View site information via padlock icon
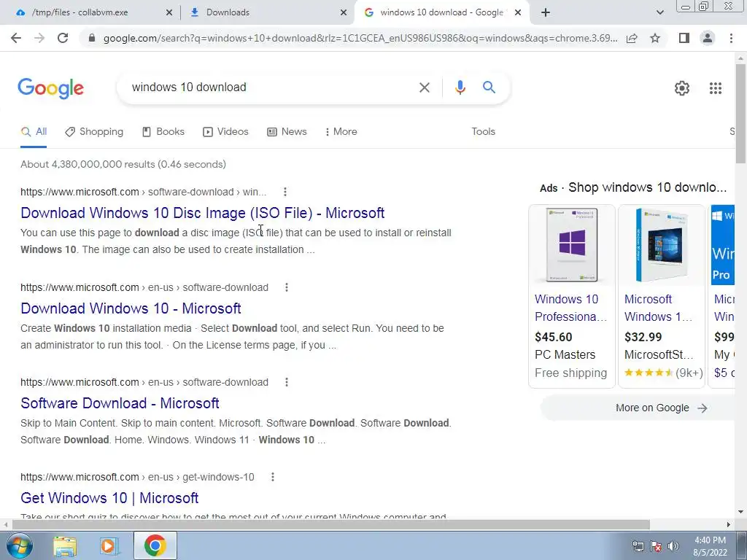 point(92,38)
